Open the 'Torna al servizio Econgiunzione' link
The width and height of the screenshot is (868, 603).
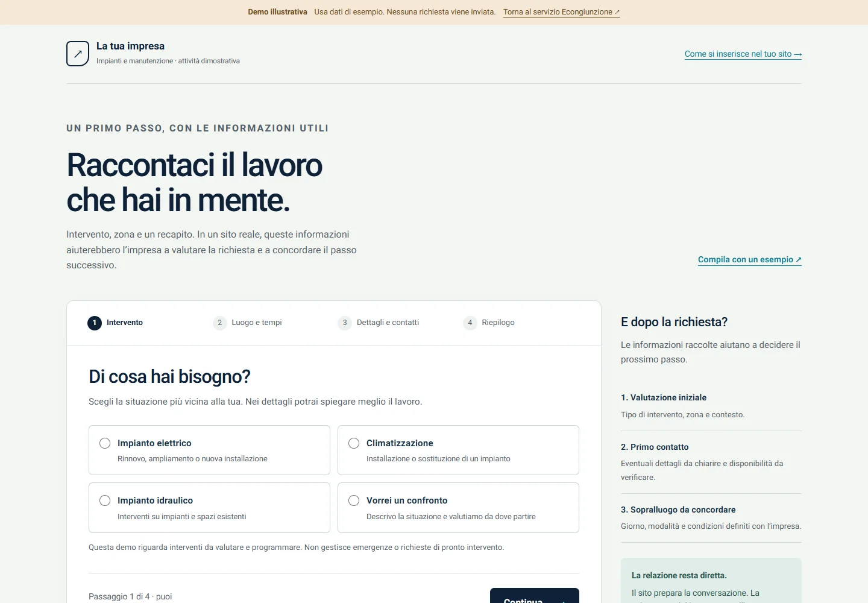click(x=561, y=12)
